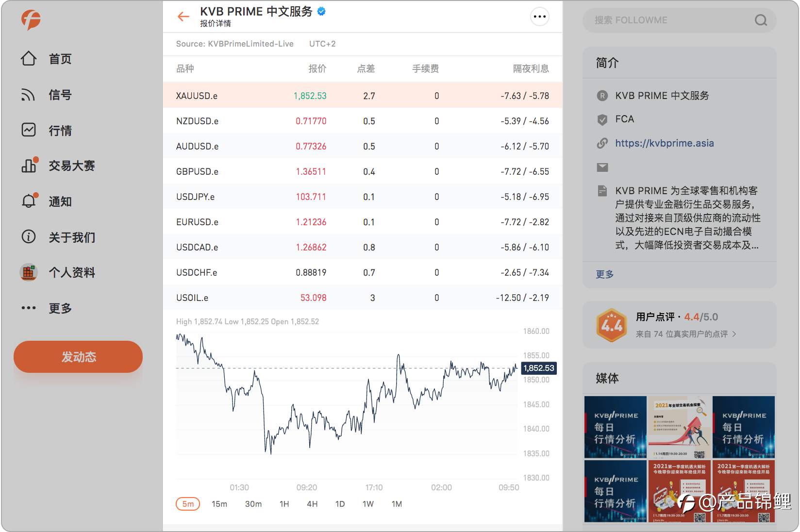The height and width of the screenshot is (532, 800).
Task: Open the 74 user reviews link
Action: pyautogui.click(x=682, y=334)
